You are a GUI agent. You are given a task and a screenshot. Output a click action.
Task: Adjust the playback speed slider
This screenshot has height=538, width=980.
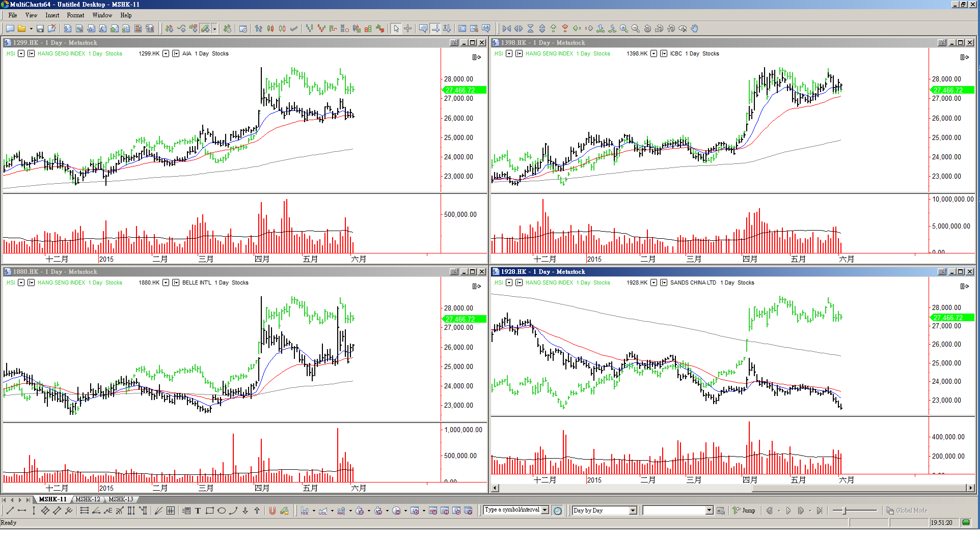(845, 511)
